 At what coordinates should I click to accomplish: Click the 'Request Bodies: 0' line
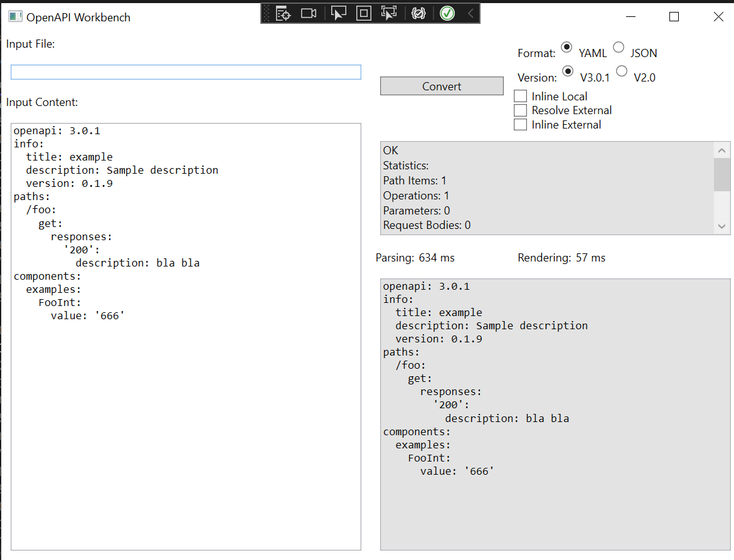tap(427, 225)
